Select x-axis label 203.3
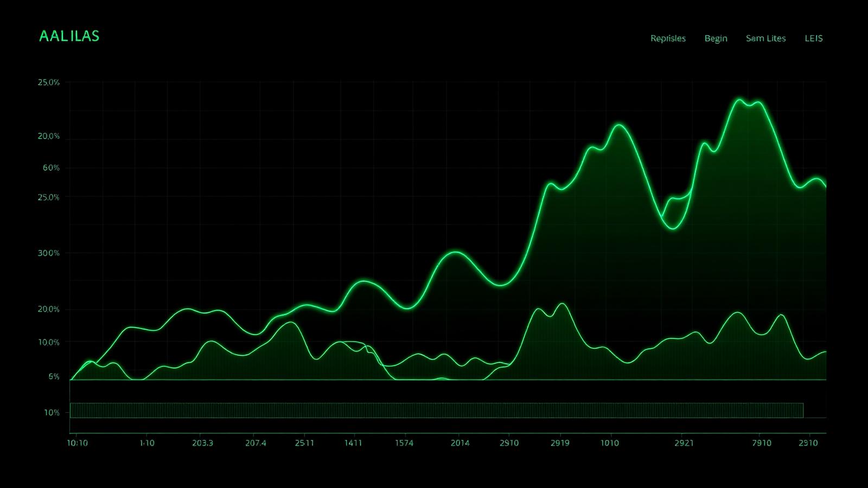Viewport: 868px width, 488px height. click(x=202, y=443)
